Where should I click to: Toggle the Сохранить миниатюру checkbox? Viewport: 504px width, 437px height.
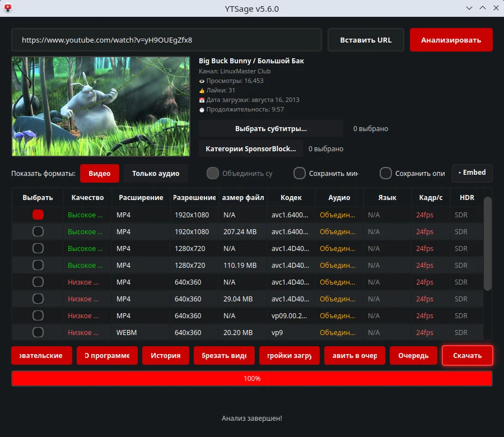coord(299,173)
